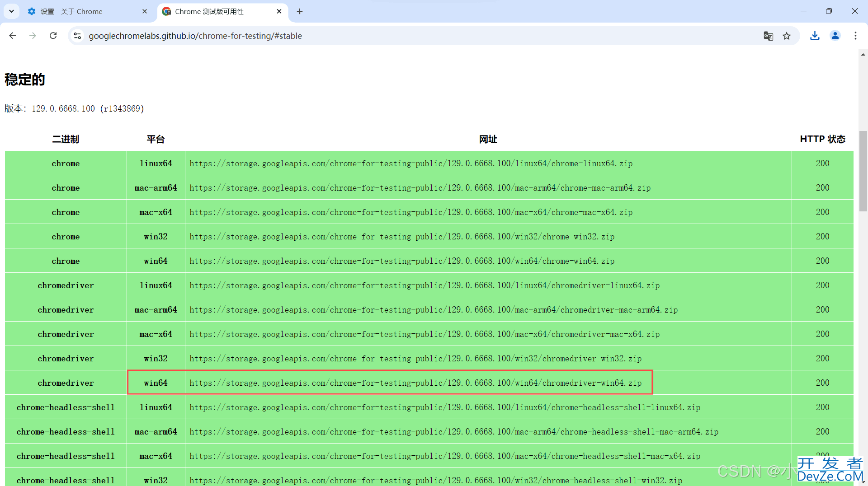Close the 设置 - 关于 Chrome tab

pyautogui.click(x=145, y=11)
